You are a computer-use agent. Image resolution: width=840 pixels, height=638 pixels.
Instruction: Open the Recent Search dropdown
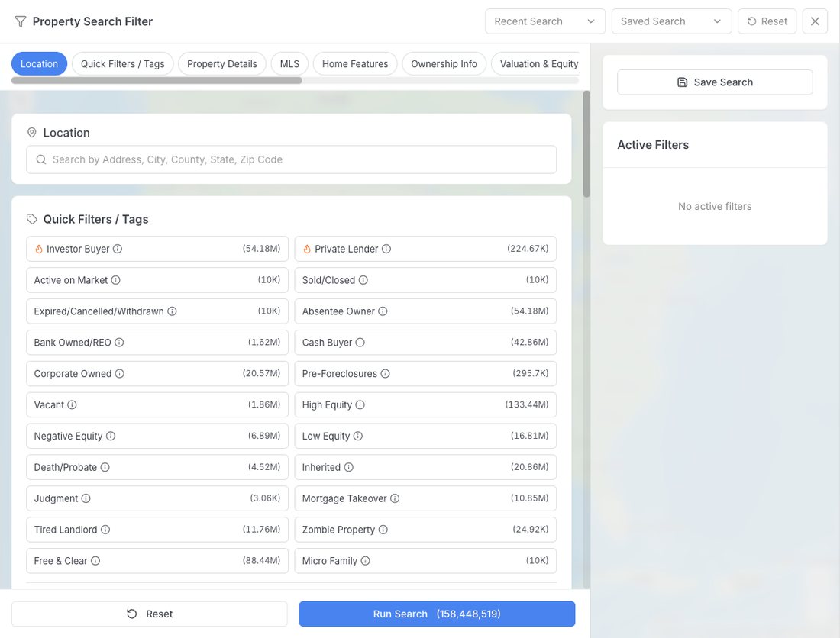pos(544,21)
